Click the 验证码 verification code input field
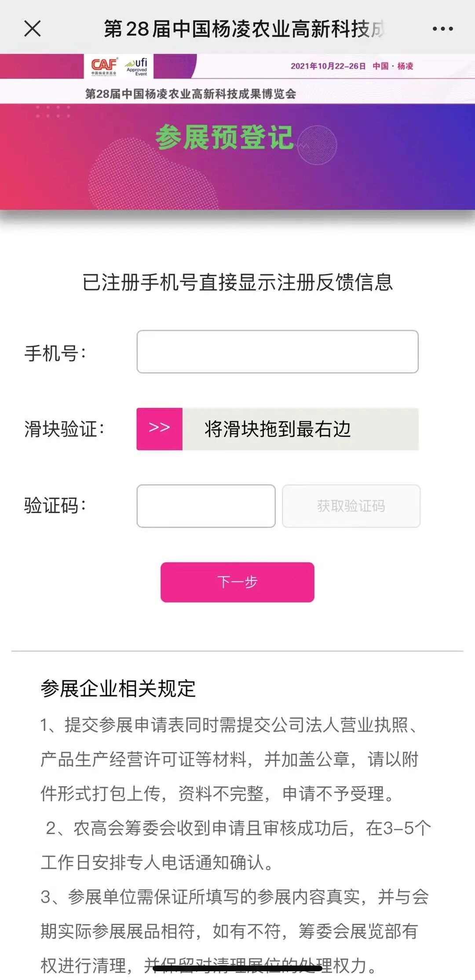 (x=206, y=506)
